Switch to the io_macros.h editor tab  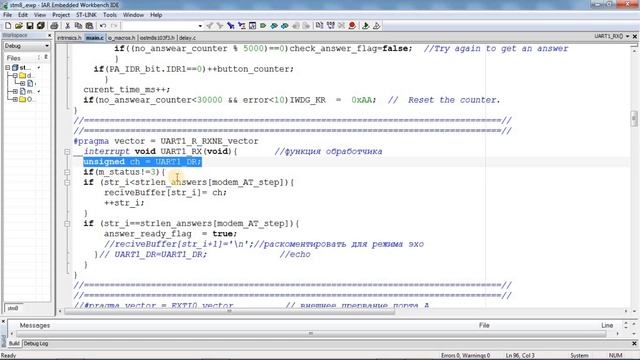coord(121,38)
